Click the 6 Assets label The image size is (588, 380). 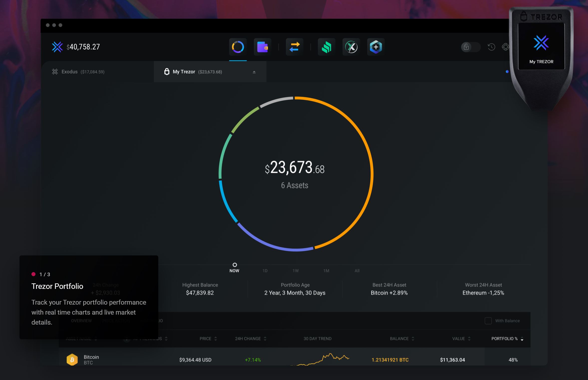click(295, 185)
